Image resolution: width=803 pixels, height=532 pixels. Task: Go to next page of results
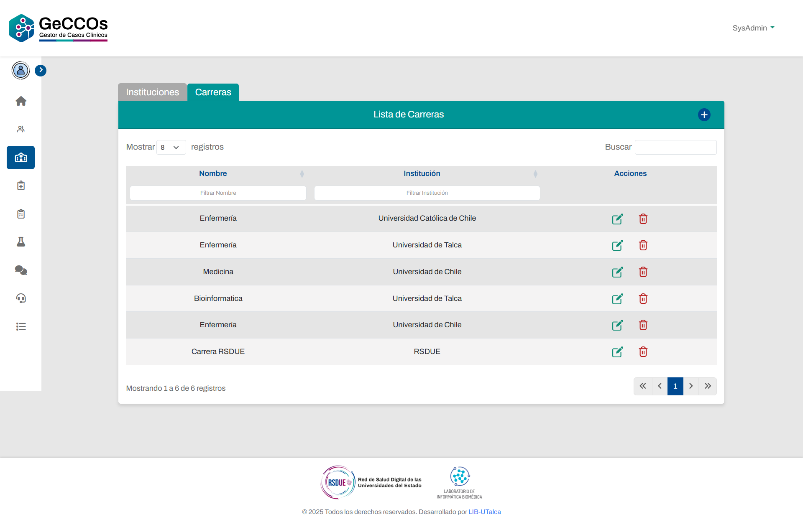click(x=691, y=386)
